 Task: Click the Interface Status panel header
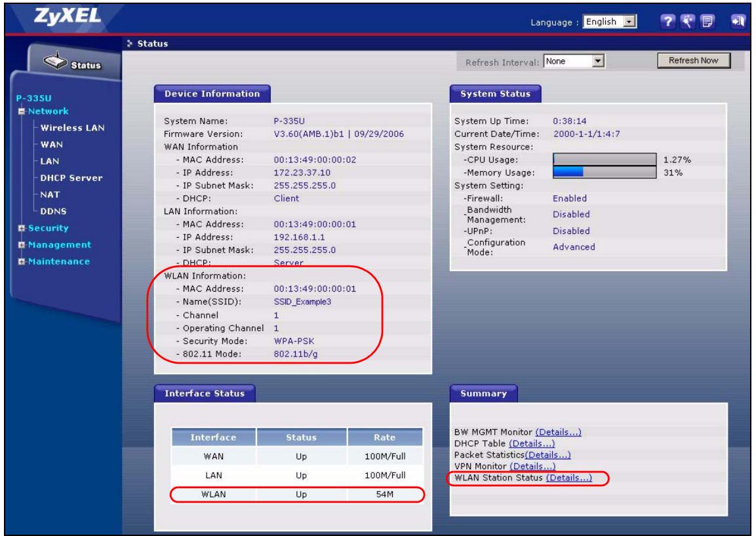205,393
